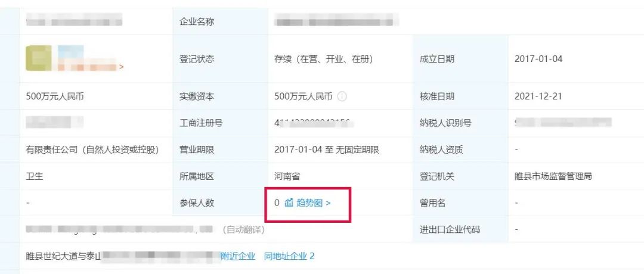Expand the chevron after 趋势图
Viewport: 644px width, 274px height.
pos(328,203)
